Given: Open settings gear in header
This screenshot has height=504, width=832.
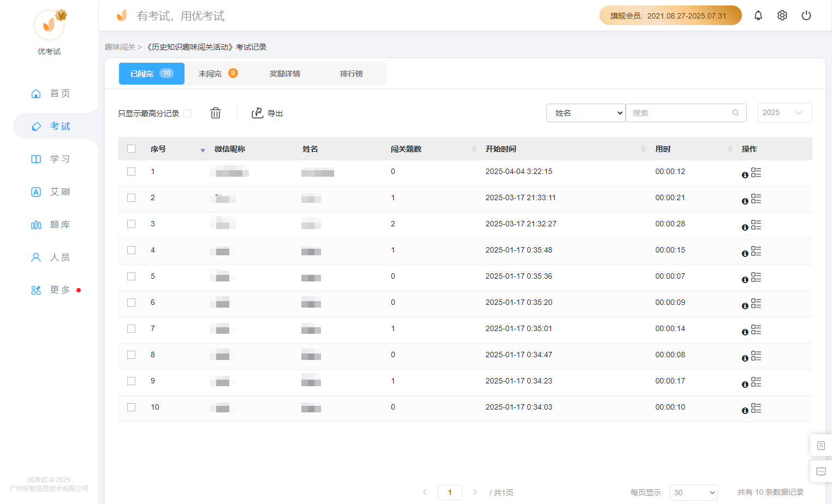Looking at the screenshot, I should (x=782, y=15).
